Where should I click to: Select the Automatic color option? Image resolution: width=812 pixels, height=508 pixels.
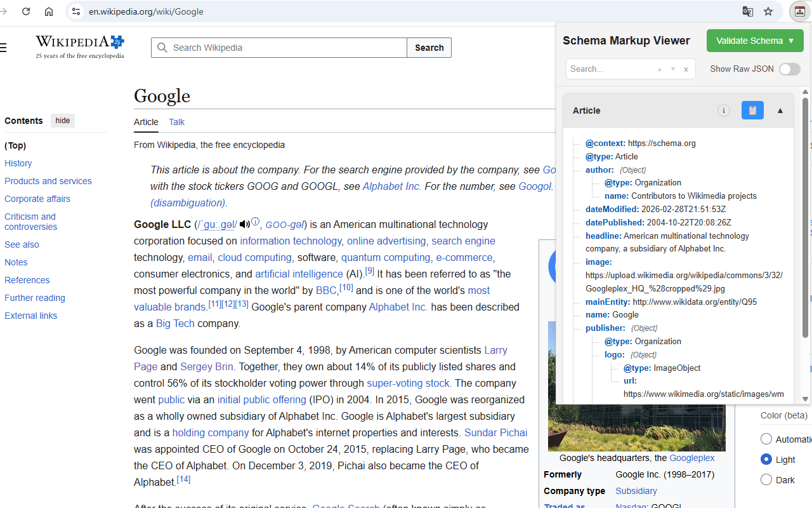pos(766,439)
